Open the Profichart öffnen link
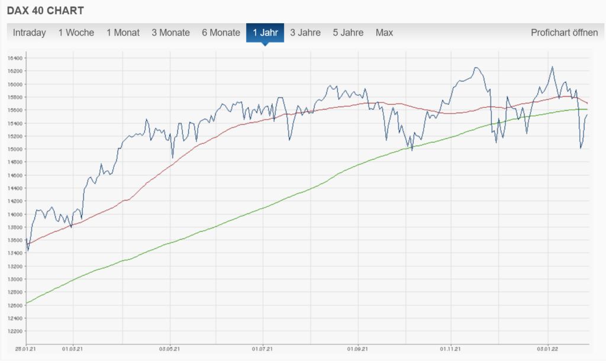 click(564, 33)
